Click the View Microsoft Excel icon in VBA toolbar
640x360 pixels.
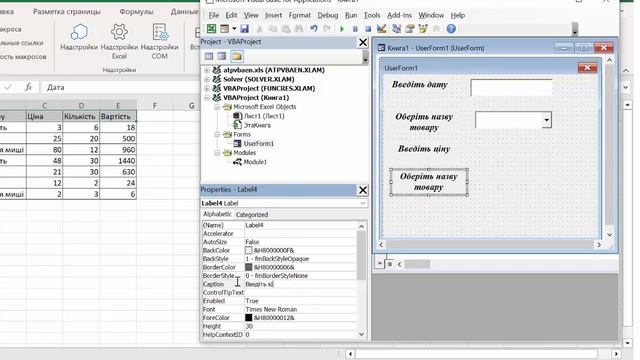coord(211,29)
